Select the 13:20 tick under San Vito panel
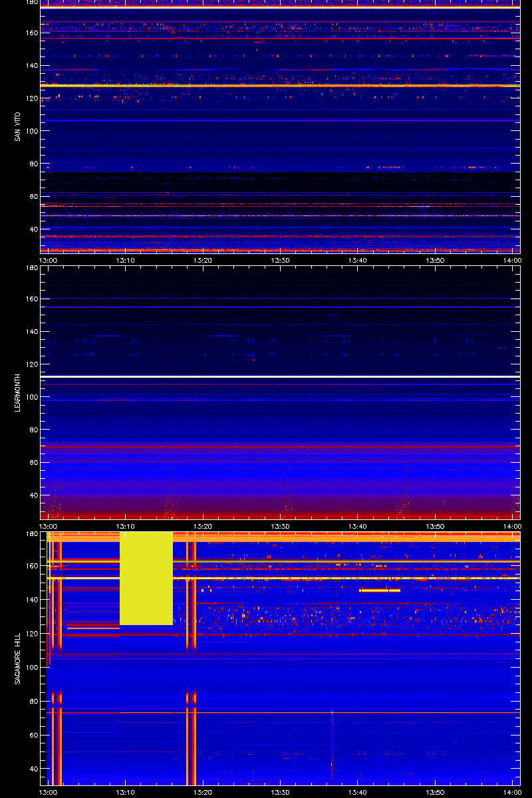Screen dimensions: 532x798 click(x=203, y=261)
